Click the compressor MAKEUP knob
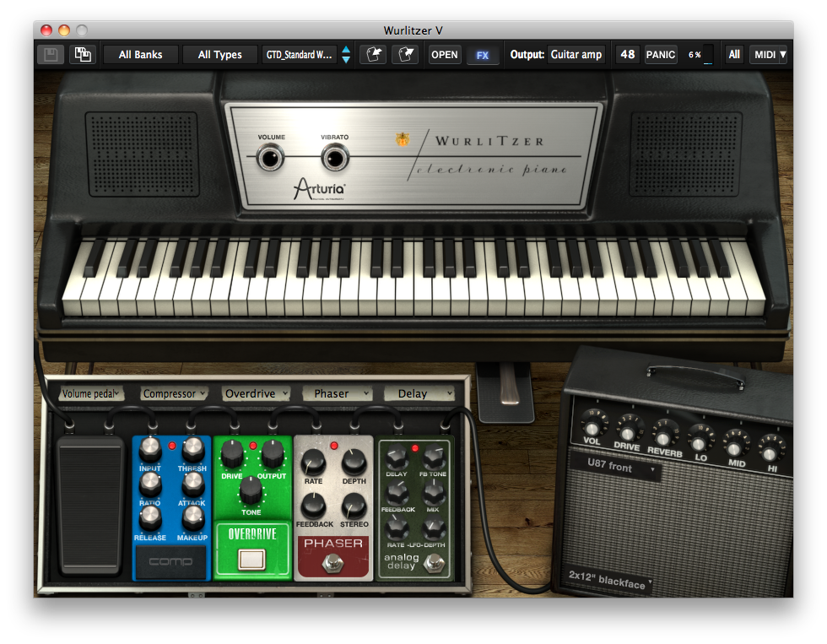 point(193,518)
